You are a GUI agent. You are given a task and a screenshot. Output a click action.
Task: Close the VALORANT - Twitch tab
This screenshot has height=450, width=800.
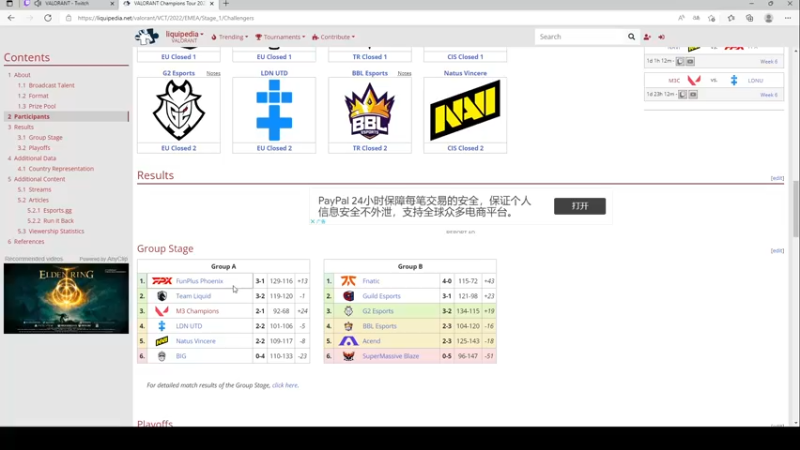113,4
